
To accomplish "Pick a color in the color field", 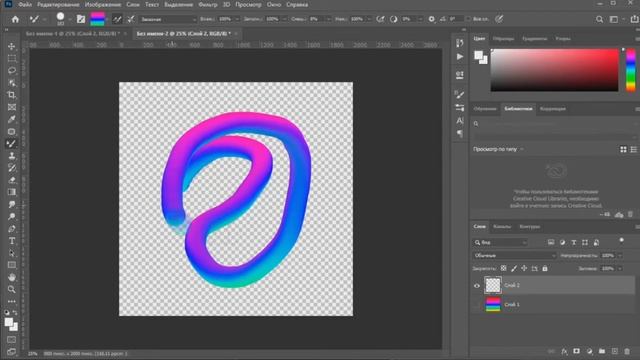I will coord(554,70).
